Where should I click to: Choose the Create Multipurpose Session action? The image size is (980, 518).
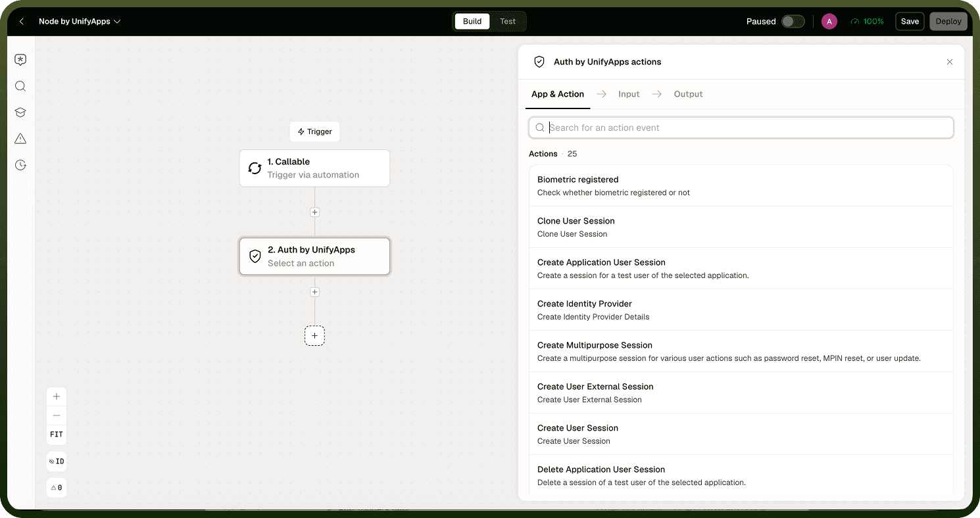coord(741,352)
